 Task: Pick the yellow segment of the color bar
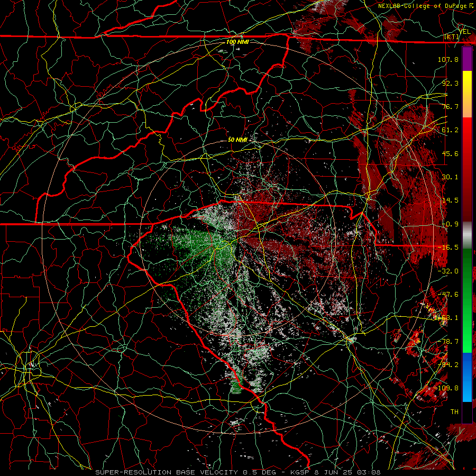pyautogui.click(x=467, y=83)
